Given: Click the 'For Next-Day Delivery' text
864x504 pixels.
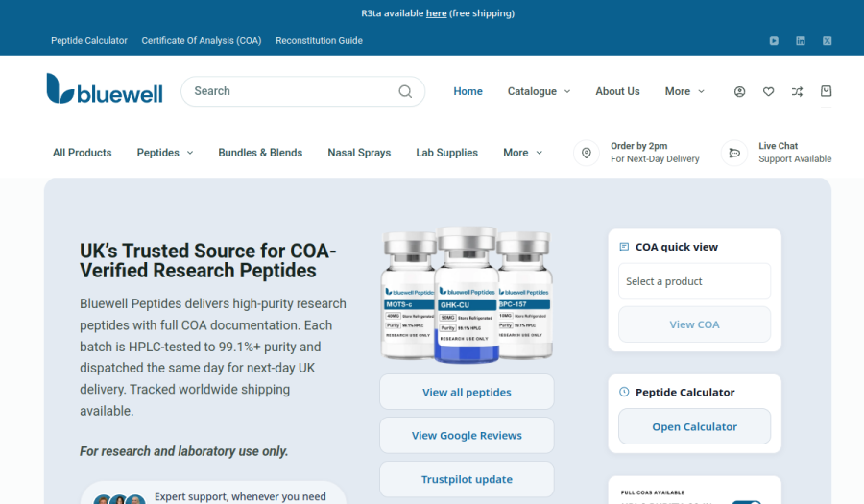Looking at the screenshot, I should tap(655, 159).
